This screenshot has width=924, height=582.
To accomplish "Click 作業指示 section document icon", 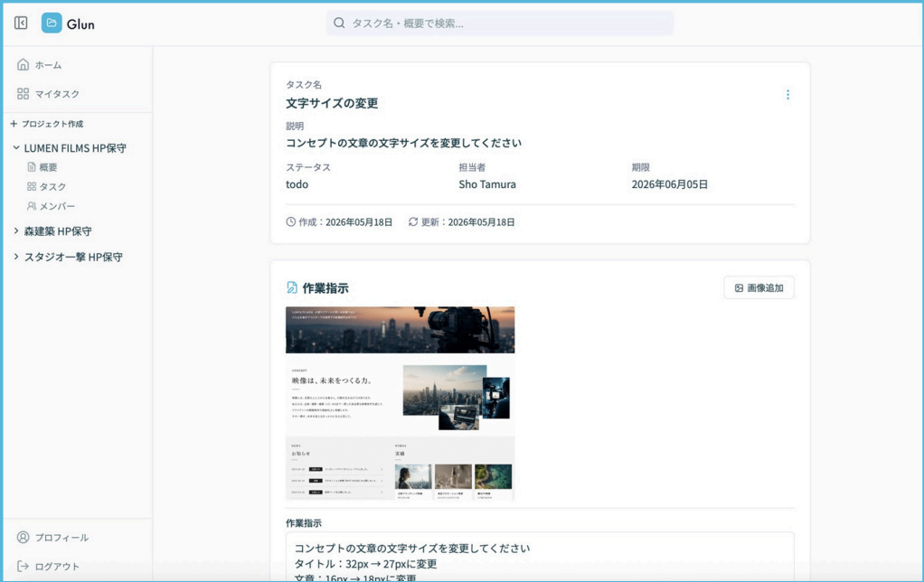I will pos(292,287).
